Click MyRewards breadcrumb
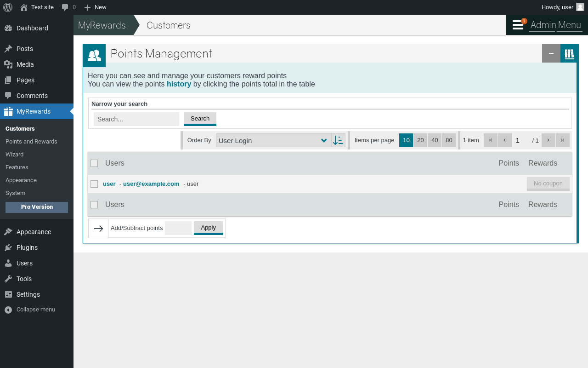Image resolution: width=588 pixels, height=368 pixels. click(102, 25)
